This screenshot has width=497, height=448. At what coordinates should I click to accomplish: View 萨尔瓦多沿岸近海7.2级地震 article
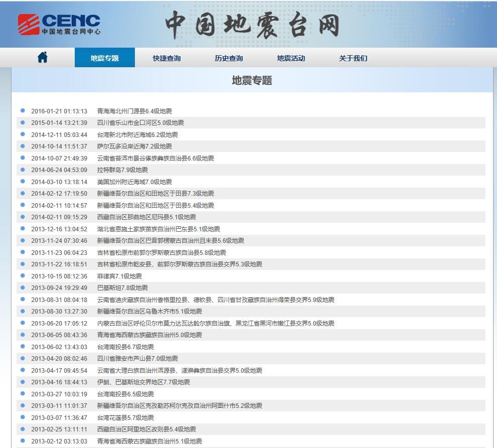point(134,146)
